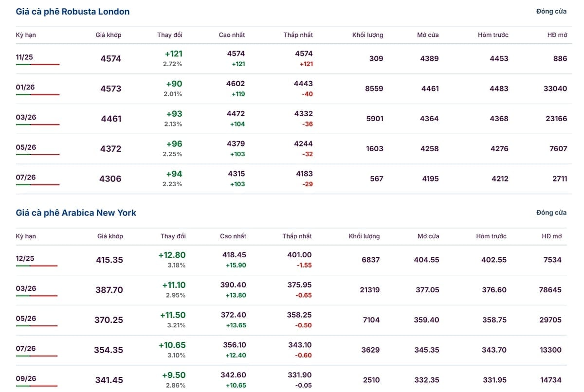Image resolution: width=584 pixels, height=392 pixels.
Task: Click the +12.80 change value
Action: pyautogui.click(x=172, y=255)
